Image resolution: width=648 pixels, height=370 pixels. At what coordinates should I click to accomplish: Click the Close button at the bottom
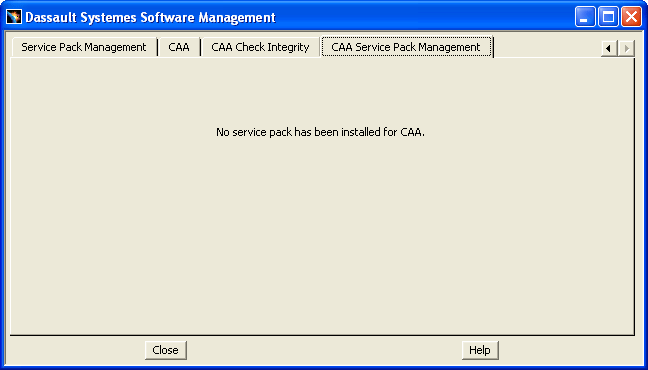(165, 350)
